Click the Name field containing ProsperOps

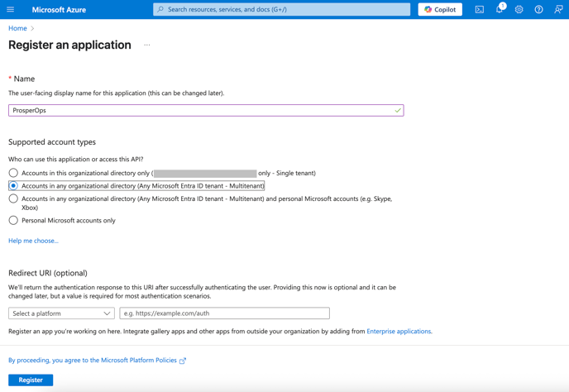206,110
